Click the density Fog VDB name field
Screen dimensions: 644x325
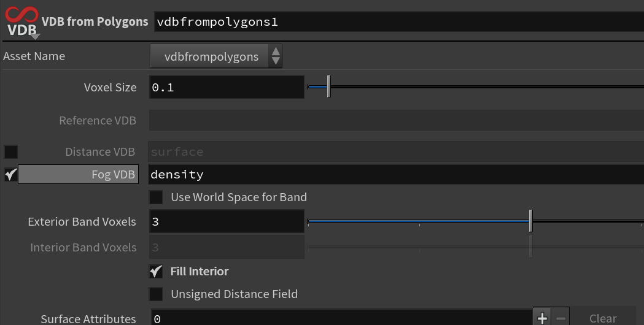tap(397, 174)
